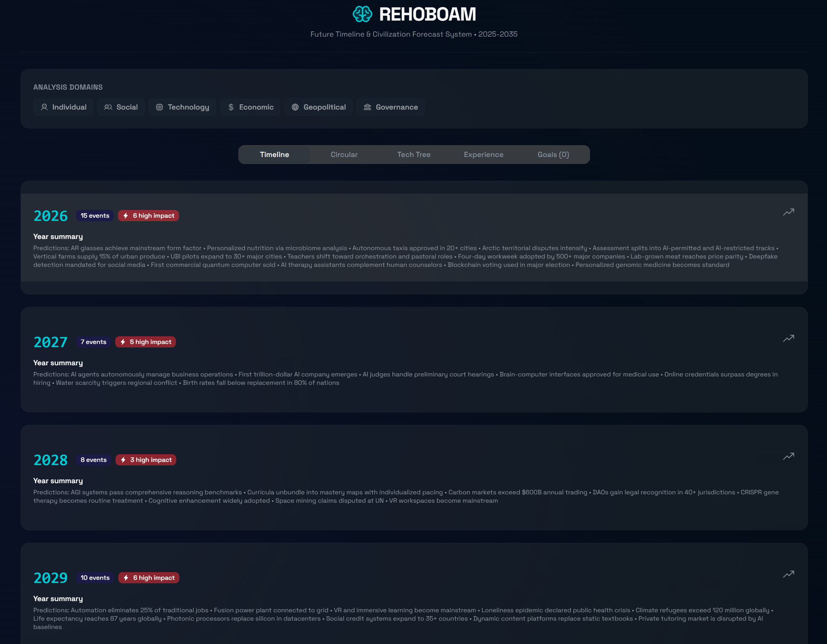Screen dimensions: 827x644
Task: Select the Experience tab
Action: tap(483, 155)
